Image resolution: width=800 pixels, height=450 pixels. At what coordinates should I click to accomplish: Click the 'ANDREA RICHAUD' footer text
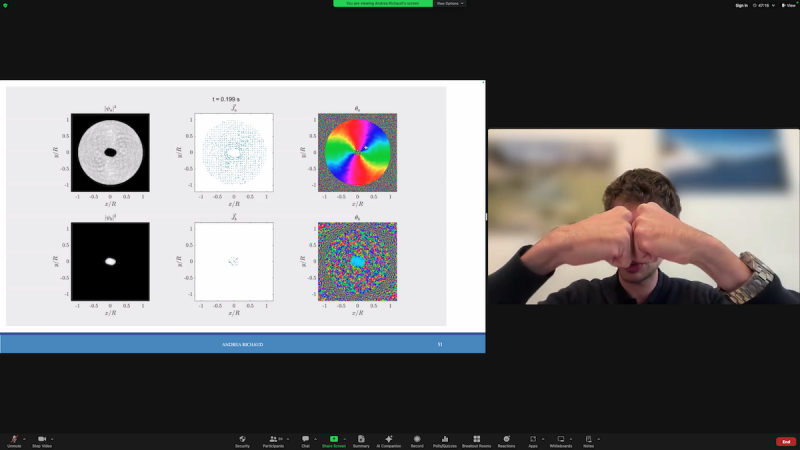242,344
